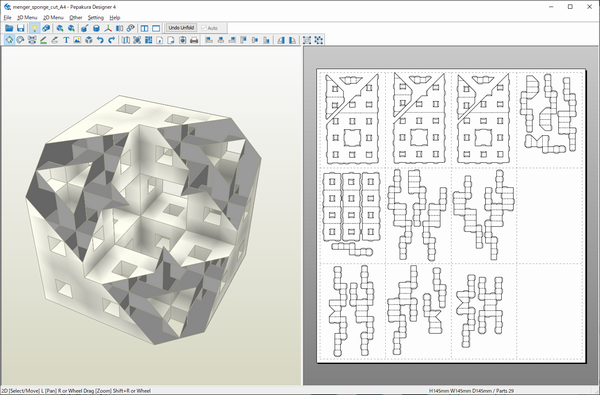Switch to split two-pane view layout icon
Screen dimensions: 600x395
click(144, 28)
